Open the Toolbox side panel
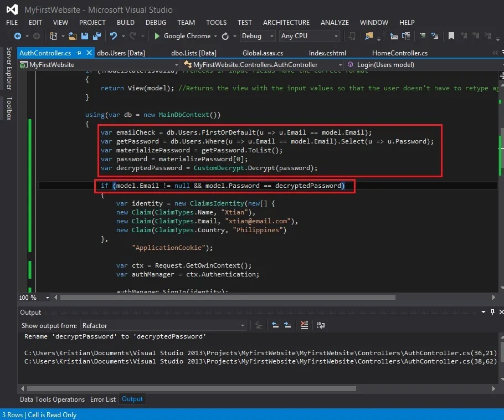 (x=9, y=109)
